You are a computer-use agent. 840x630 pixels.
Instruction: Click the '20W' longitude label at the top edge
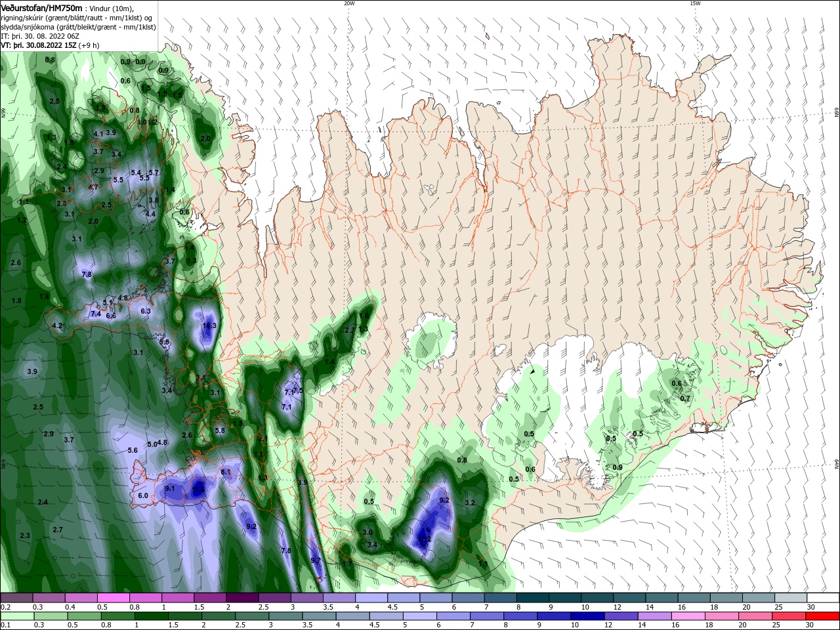349,3
